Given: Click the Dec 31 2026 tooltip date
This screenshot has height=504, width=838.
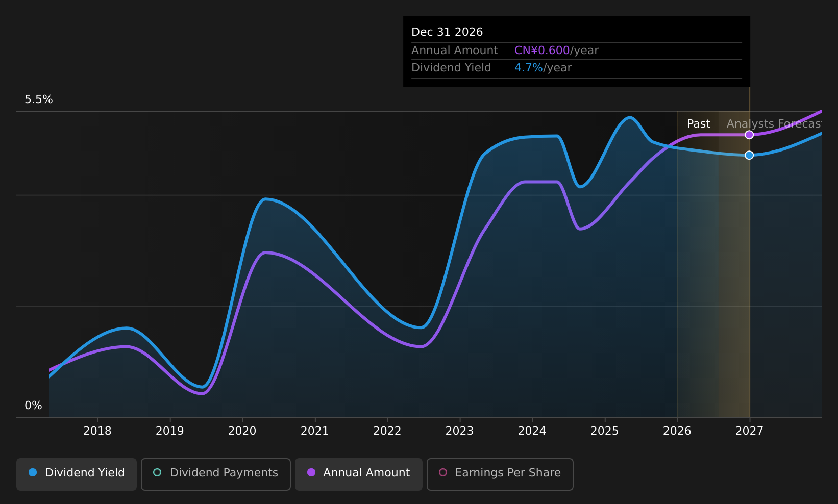Looking at the screenshot, I should click(x=447, y=32).
